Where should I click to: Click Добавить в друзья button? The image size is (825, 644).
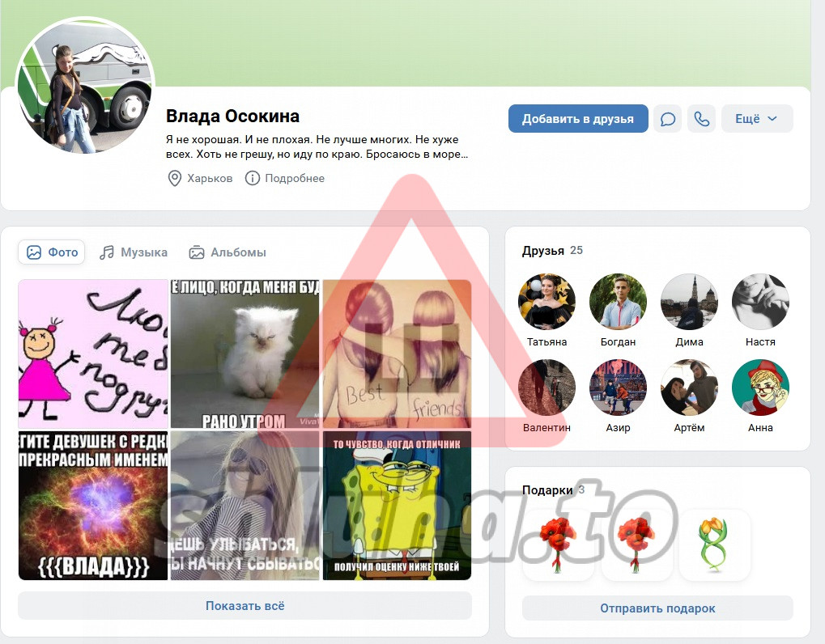coord(578,119)
